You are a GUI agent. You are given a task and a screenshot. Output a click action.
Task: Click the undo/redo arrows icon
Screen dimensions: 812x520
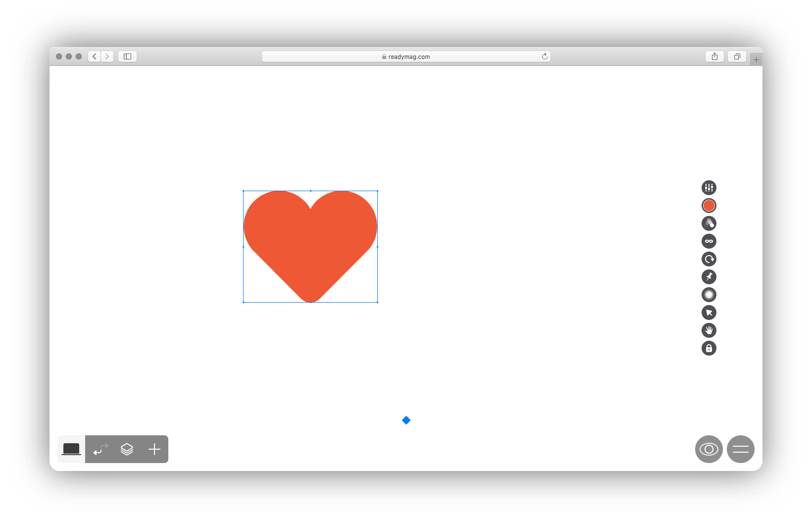tap(101, 449)
